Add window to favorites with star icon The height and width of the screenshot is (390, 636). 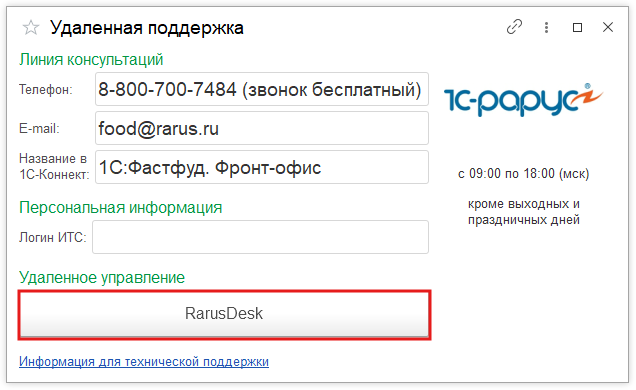[x=31, y=28]
